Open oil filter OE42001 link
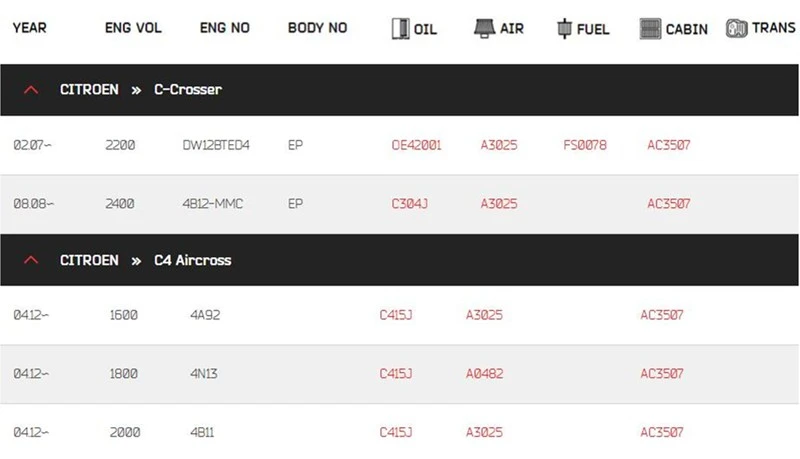Image resolution: width=800 pixels, height=459 pixels. pyautogui.click(x=416, y=145)
